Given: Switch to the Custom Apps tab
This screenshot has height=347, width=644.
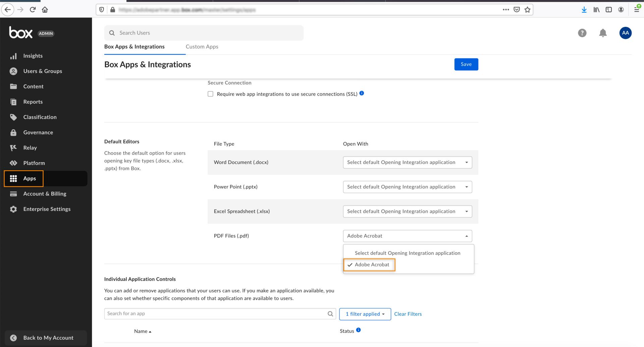Looking at the screenshot, I should click(x=202, y=47).
